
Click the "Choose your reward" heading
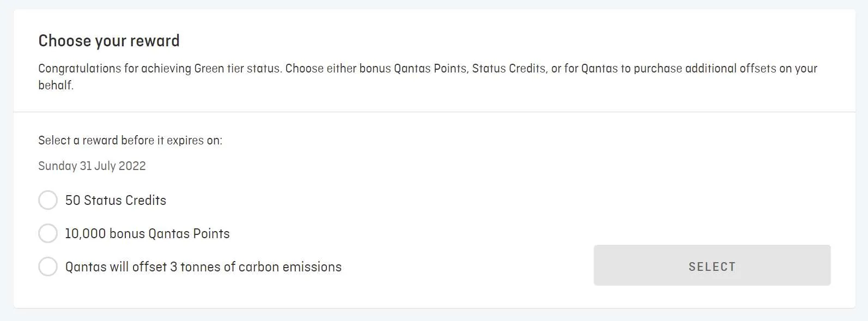(x=108, y=41)
